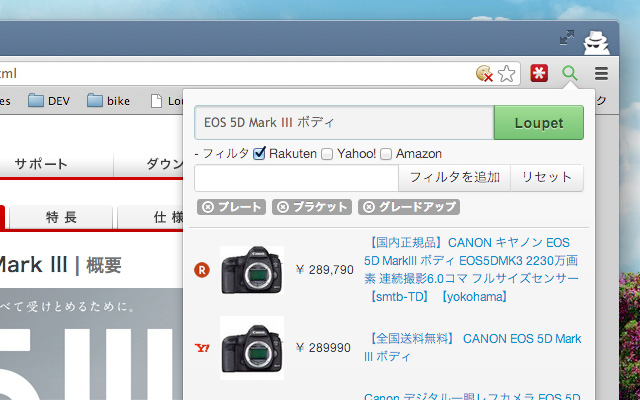Open the Canon デジタル一眼レフカメラ listing link
The height and width of the screenshot is (400, 640).
(472, 396)
